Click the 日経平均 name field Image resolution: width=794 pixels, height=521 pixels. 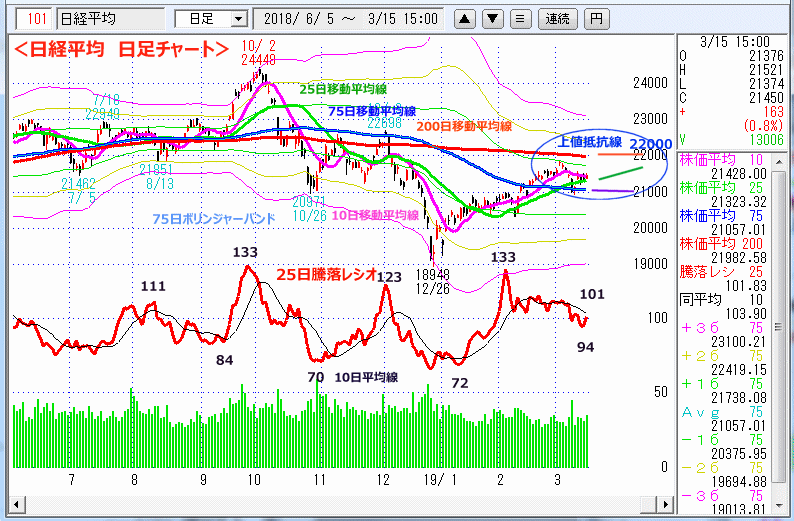click(110, 18)
